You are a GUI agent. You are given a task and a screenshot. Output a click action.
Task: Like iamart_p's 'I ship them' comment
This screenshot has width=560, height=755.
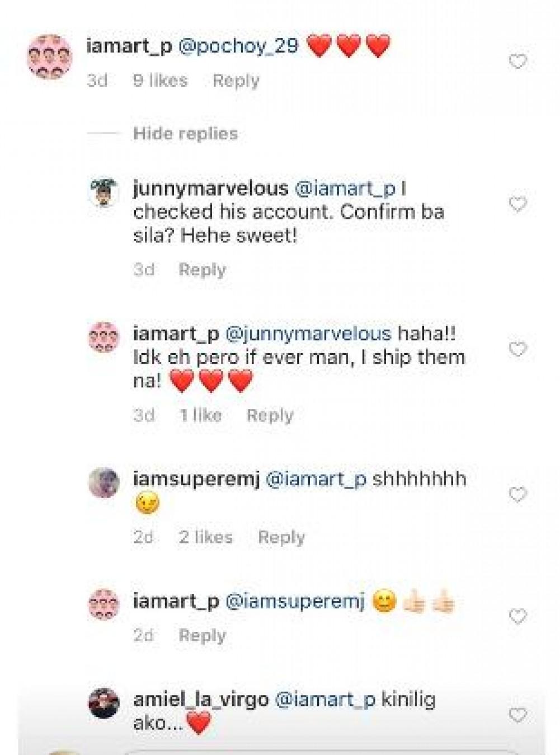tap(517, 349)
